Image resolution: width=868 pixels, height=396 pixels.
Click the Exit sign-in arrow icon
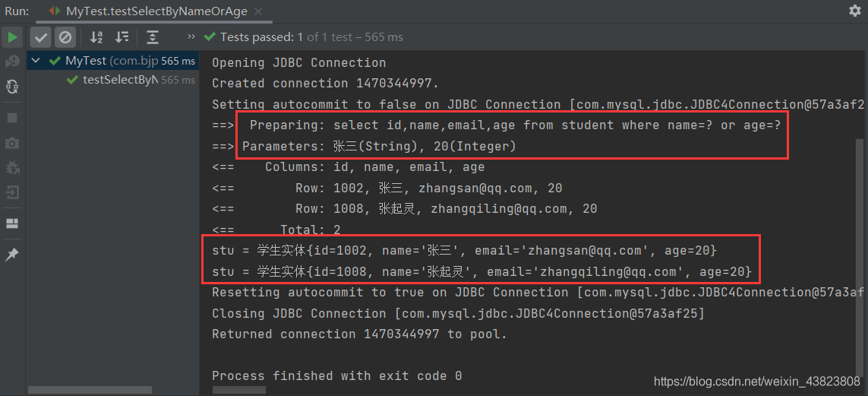click(x=12, y=192)
